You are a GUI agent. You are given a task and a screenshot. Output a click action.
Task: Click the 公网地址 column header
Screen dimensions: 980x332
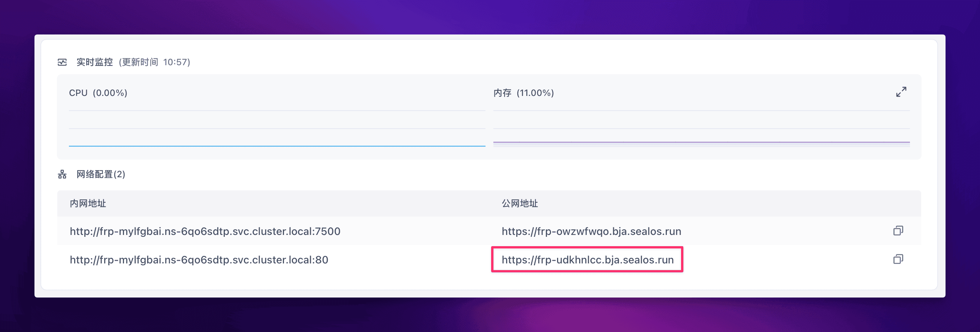(x=519, y=203)
